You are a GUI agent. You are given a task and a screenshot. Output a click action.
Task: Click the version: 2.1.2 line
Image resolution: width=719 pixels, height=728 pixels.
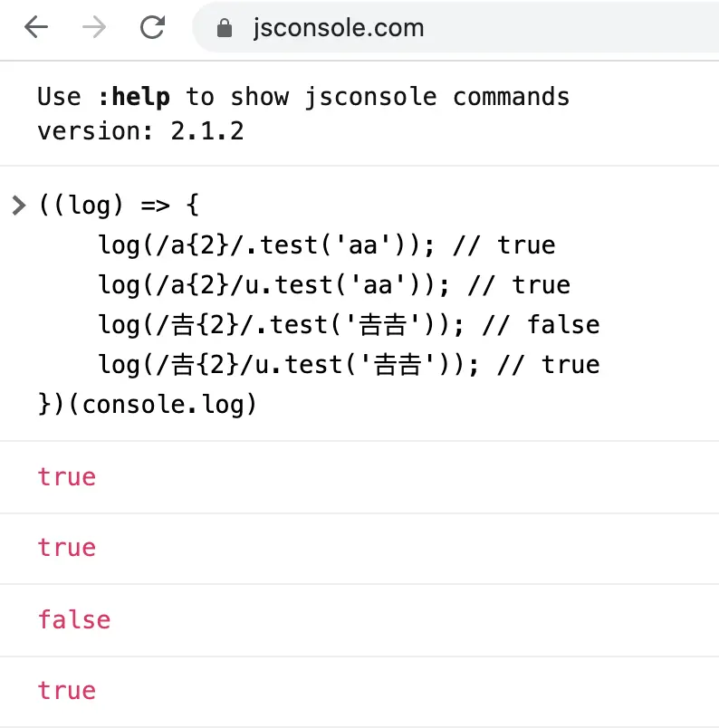coord(140,131)
